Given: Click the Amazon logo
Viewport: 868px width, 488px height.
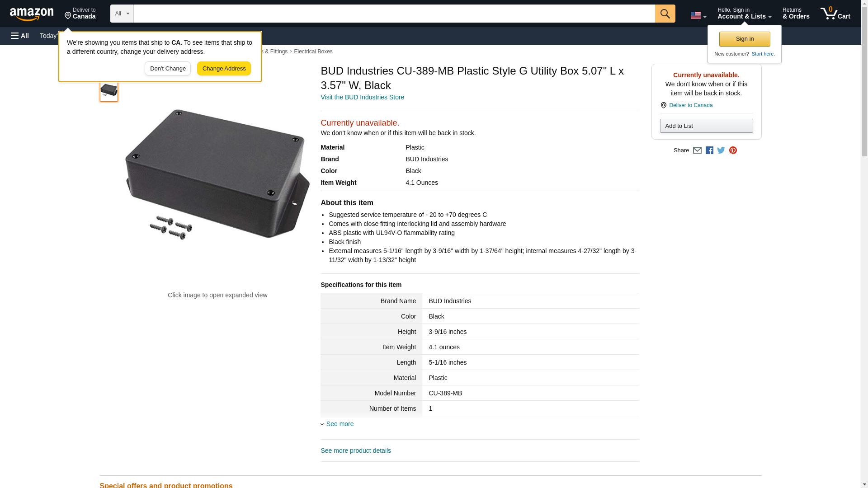Looking at the screenshot, I should [32, 14].
